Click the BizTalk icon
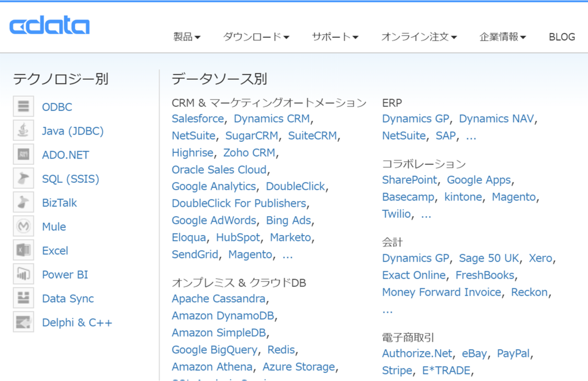Screen dimensions: 588x381 pyautogui.click(x=23, y=203)
